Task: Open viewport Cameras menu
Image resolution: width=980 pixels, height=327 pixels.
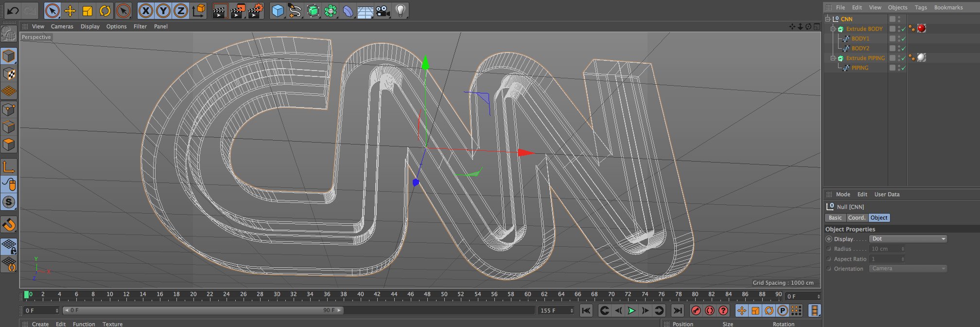Action: 62,27
